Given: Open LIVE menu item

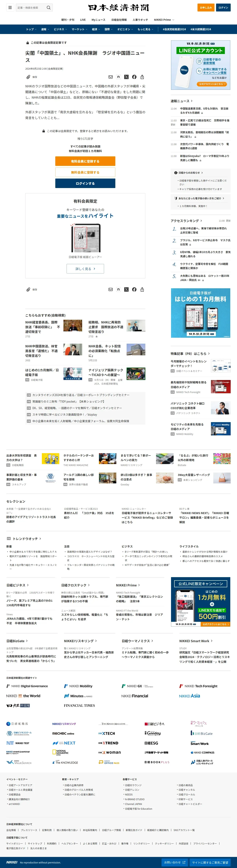Looking at the screenshot, I should click(83, 20).
